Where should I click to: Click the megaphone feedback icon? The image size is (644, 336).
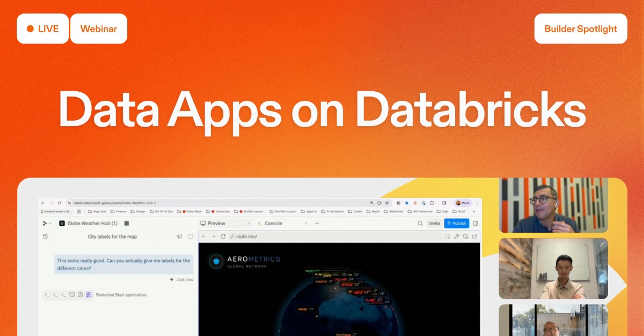179,236
